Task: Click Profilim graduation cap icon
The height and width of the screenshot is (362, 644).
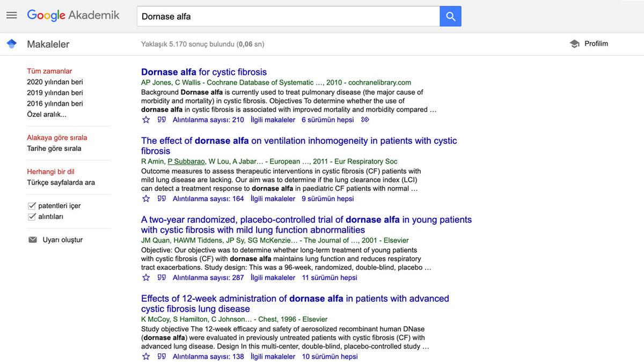Action: pos(575,44)
